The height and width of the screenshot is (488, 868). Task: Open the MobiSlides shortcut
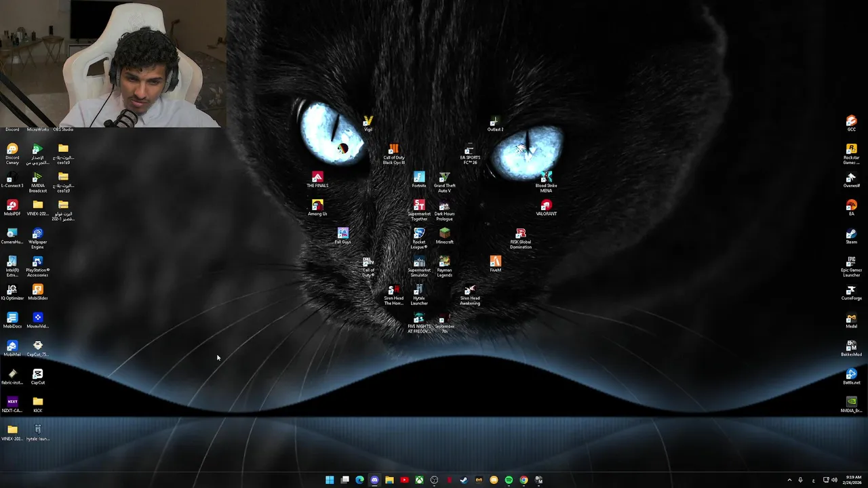point(38,292)
